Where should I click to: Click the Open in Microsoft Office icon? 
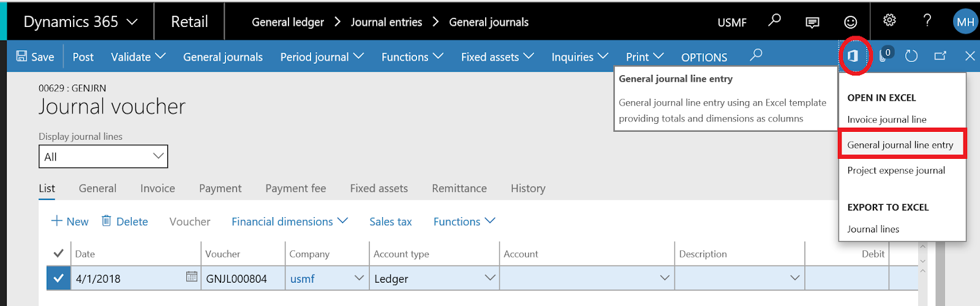pyautogui.click(x=853, y=56)
